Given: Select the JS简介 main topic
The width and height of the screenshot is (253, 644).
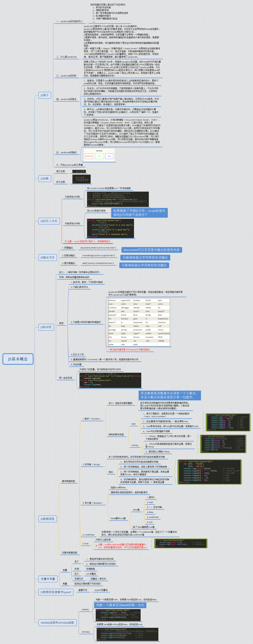Looking at the screenshot, I should [x=45, y=95].
